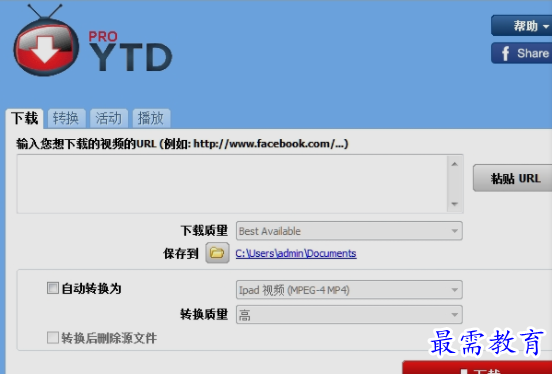The width and height of the screenshot is (552, 374).
Task: Open the 下载质量 Best Available dropdown
Action: pyautogui.click(x=349, y=231)
